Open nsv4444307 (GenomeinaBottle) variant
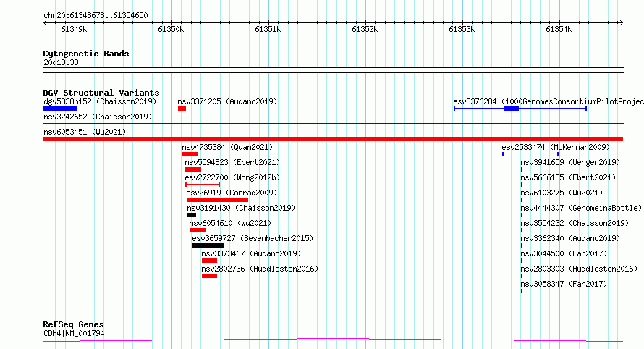Screen dimensions: 644x349 pyautogui.click(x=581, y=208)
